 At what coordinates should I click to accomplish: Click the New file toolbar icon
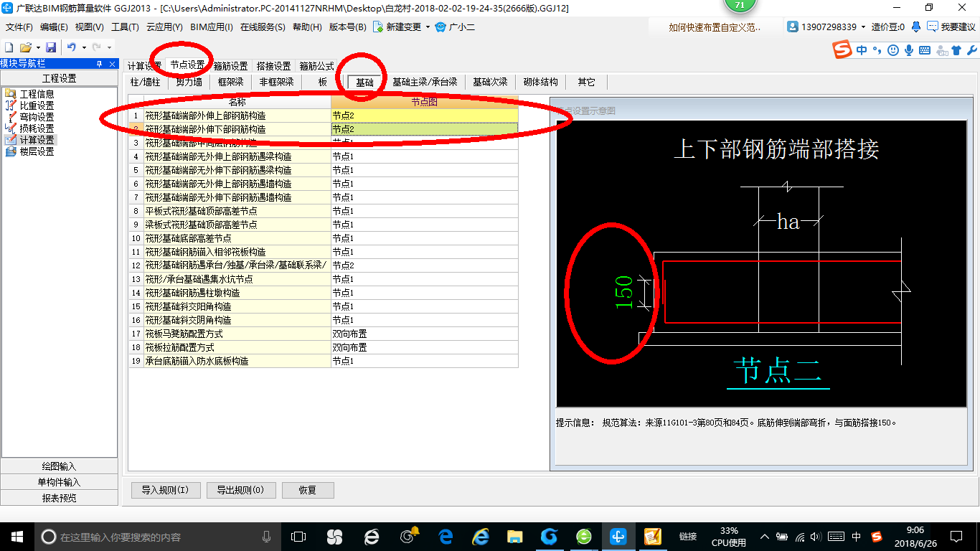click(x=9, y=47)
